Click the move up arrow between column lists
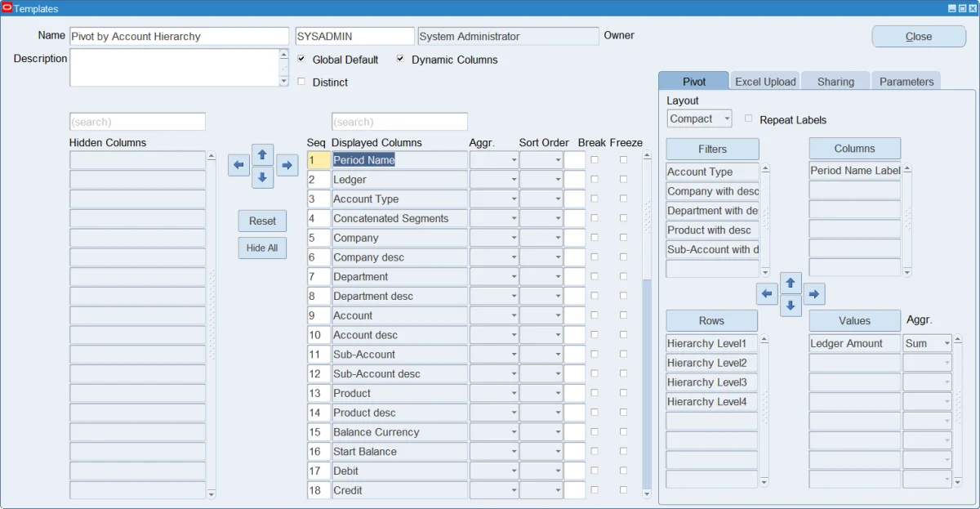 tap(262, 154)
